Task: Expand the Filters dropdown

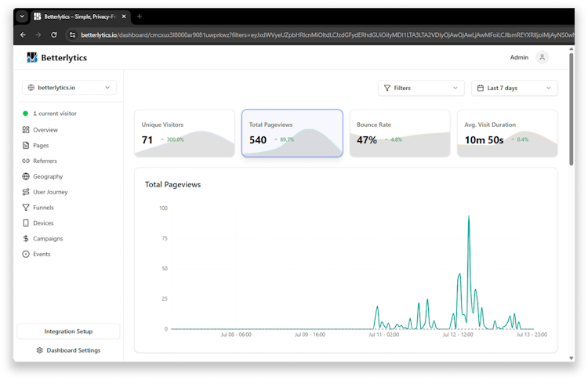Action: click(x=421, y=88)
